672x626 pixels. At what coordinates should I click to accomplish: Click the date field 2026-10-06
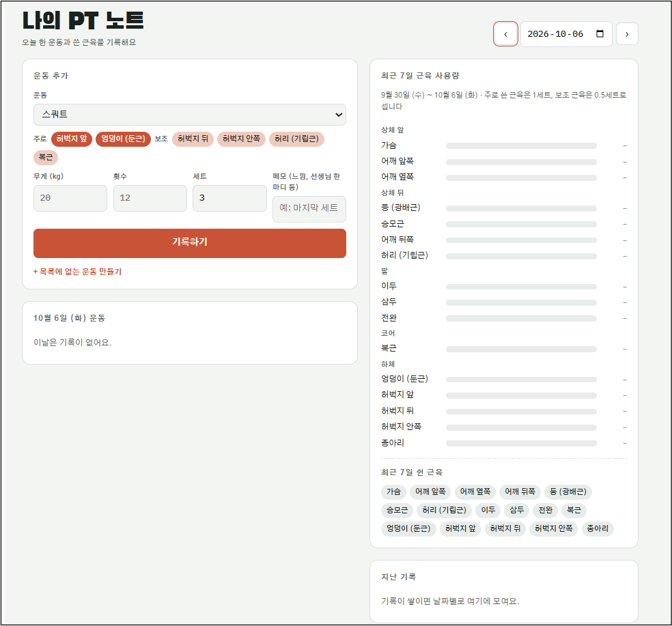[x=566, y=34]
